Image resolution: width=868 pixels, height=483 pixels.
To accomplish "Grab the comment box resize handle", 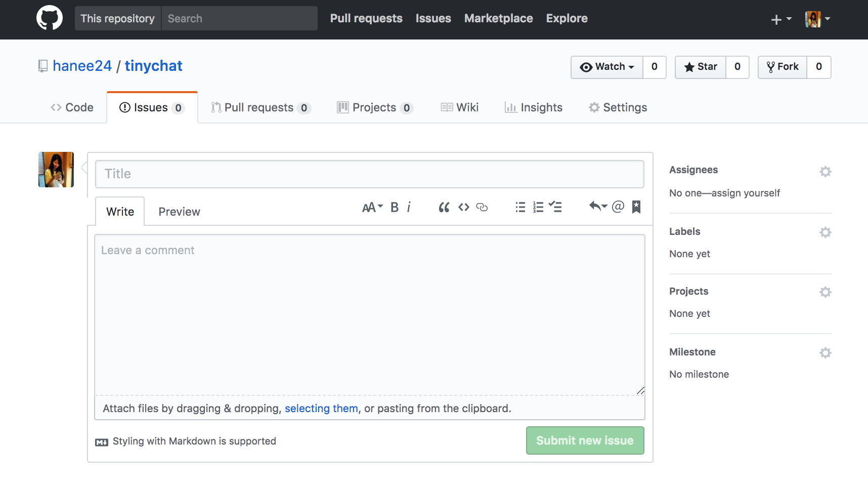I will click(640, 390).
